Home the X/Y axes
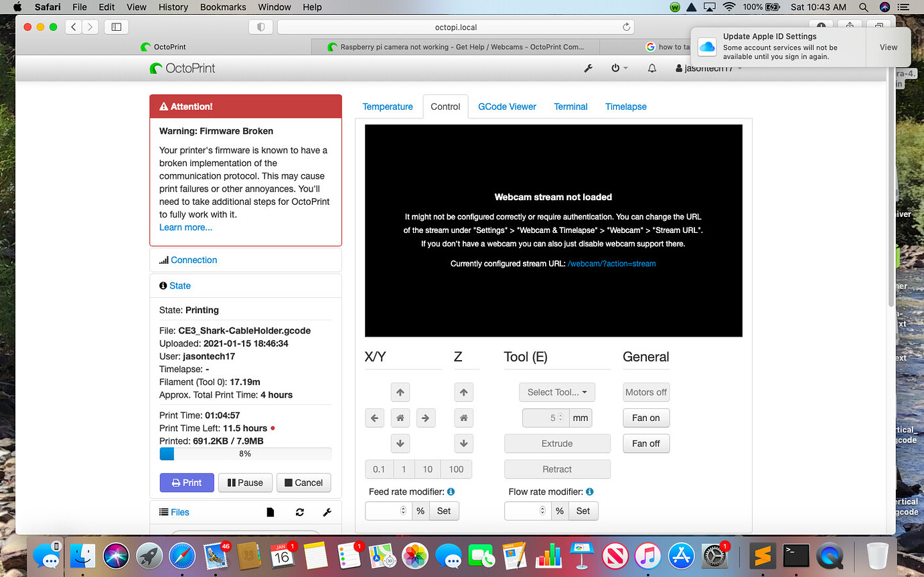Viewport: 924px width, 577px height. (400, 418)
